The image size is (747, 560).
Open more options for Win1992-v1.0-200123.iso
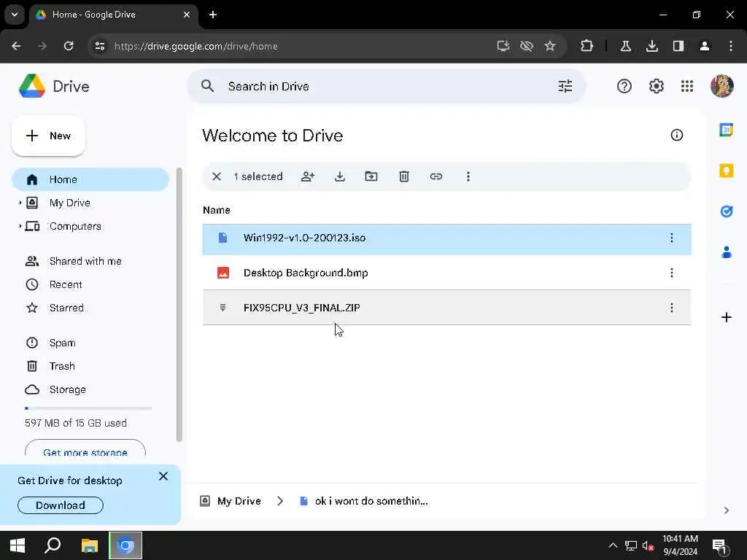point(672,238)
